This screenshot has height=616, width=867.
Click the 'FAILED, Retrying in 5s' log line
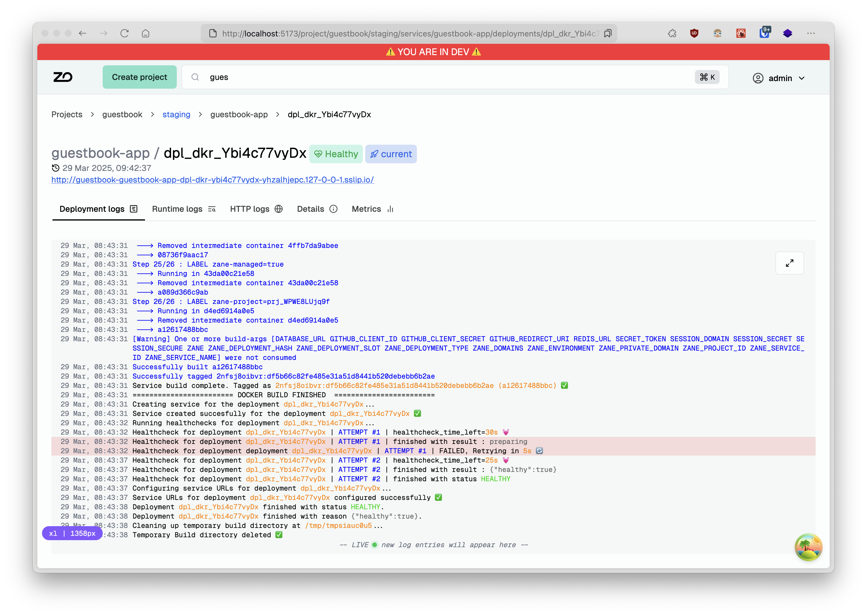pyautogui.click(x=433, y=451)
